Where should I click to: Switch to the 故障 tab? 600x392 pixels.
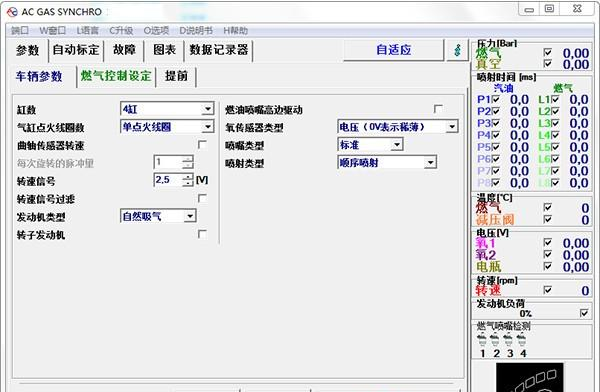coord(124,50)
